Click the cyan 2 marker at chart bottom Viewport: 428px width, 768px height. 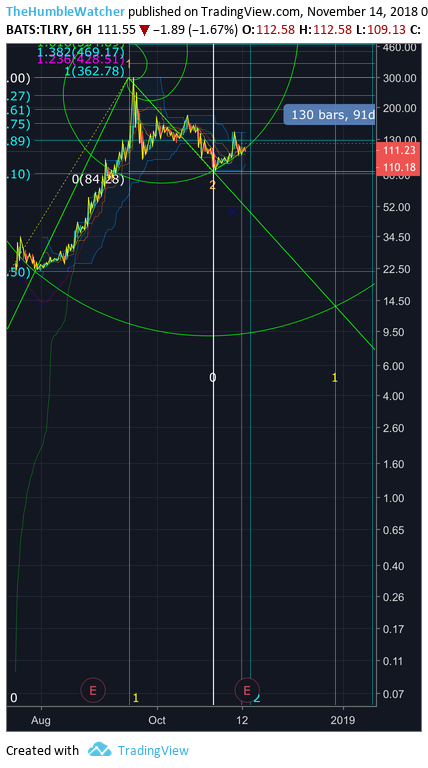257,697
